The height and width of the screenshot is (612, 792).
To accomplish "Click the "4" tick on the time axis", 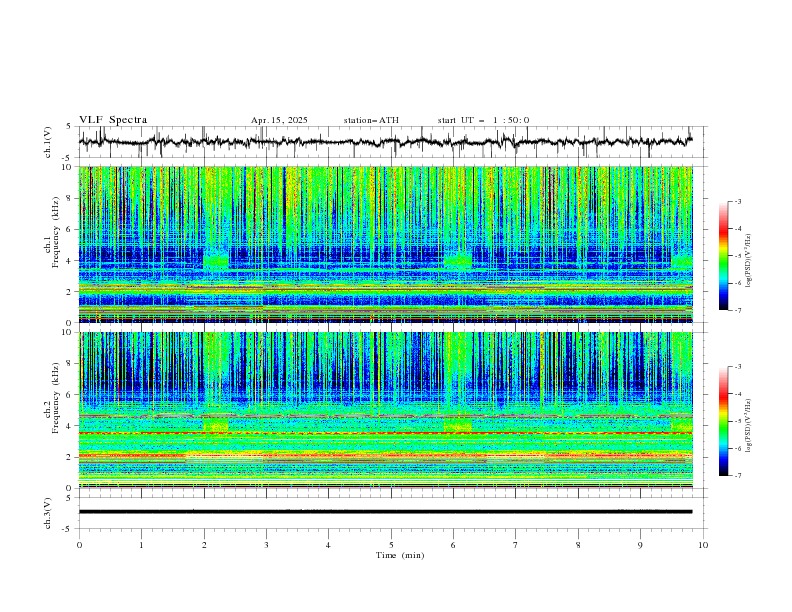I will click(328, 545).
